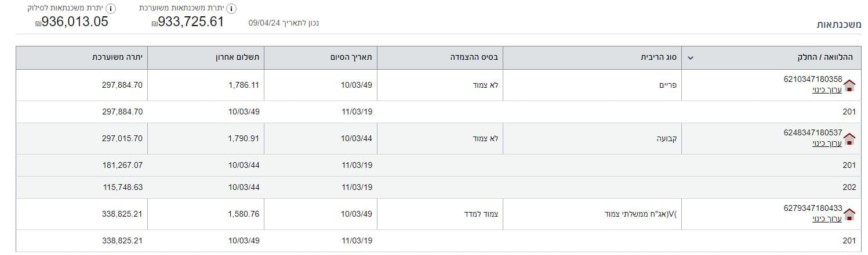Screen dimensions: 868x255
Task: Open ערוך כינוי link under loan 6248347180537
Action: click(x=827, y=143)
